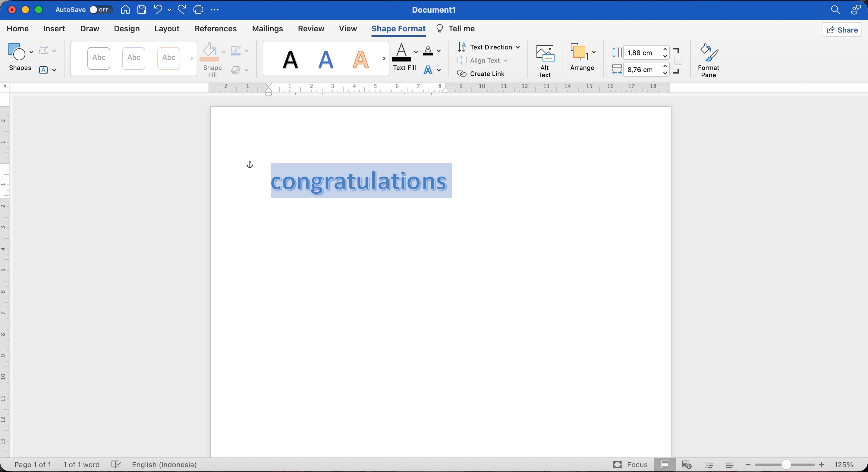
Task: Save the document with the floppy icon
Action: (142, 10)
